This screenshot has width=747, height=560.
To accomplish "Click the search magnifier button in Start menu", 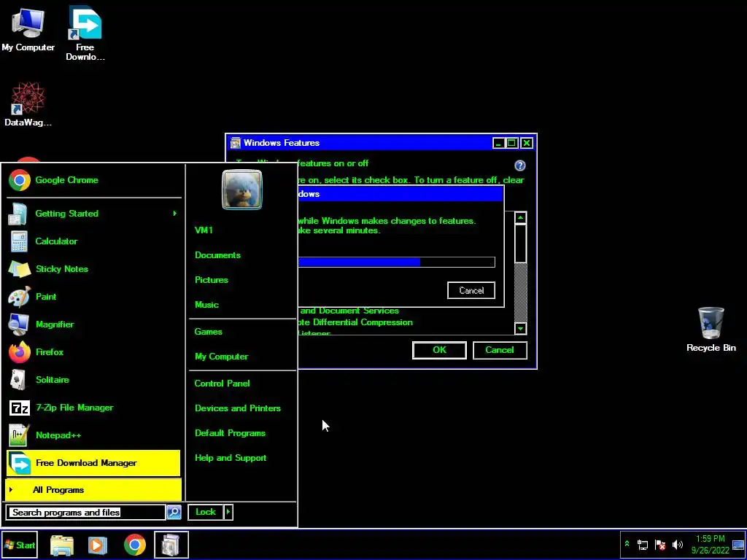I will pyautogui.click(x=174, y=512).
